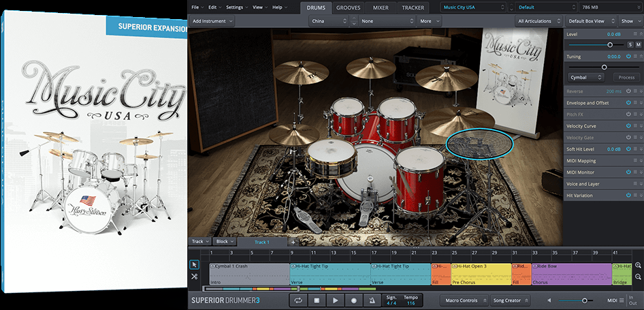Open the All Articulations dropdown
Viewport: 644px width, 310px height.
coord(539,21)
